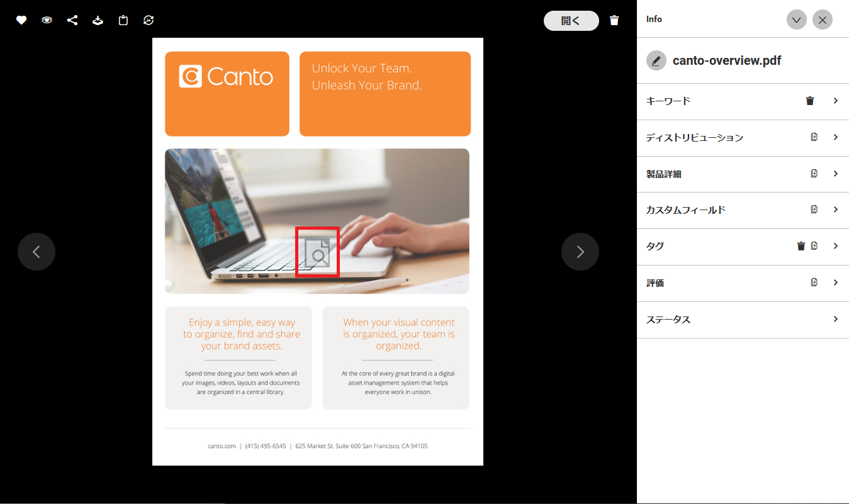Screen dimensions: 849x504
Task: Click the trash icon in タグ row
Action: [x=801, y=246]
